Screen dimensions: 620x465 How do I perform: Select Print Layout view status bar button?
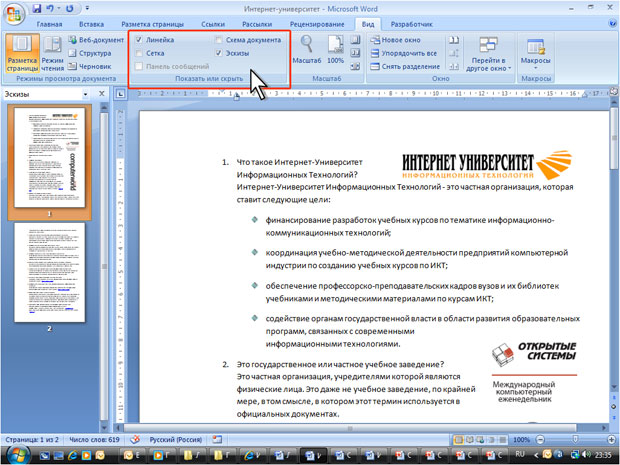458,440
